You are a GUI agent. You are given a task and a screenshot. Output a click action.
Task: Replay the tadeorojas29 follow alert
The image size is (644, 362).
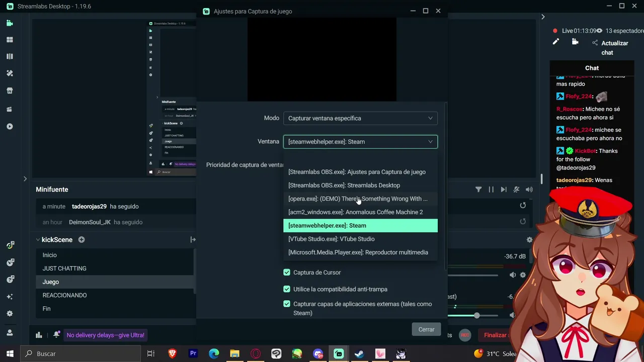click(x=523, y=205)
